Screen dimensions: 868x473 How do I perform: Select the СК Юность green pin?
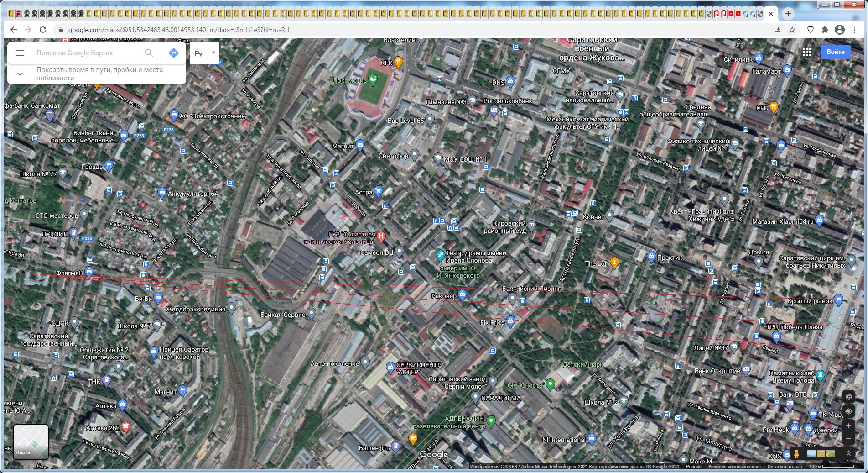(x=550, y=384)
